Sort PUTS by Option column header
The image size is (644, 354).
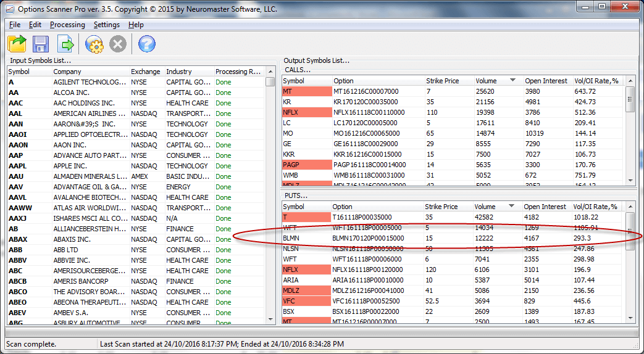click(x=377, y=207)
